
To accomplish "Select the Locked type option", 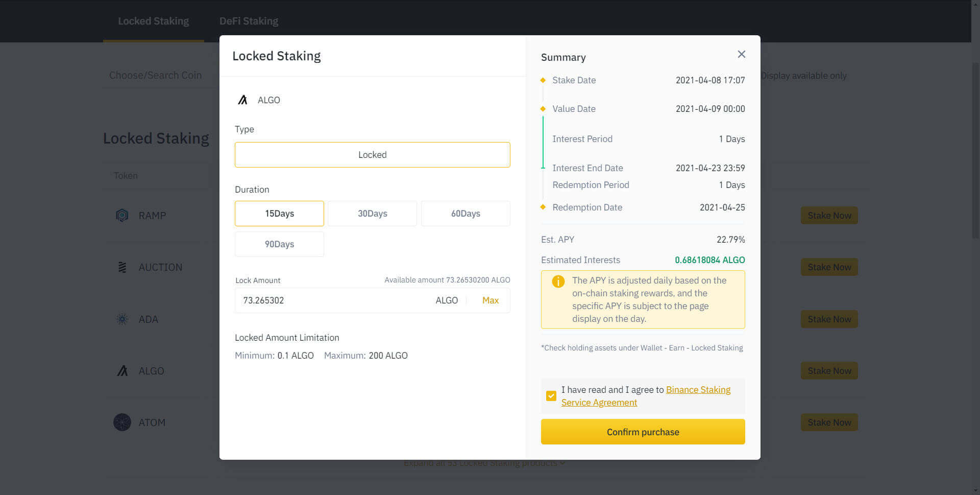I will click(x=372, y=155).
